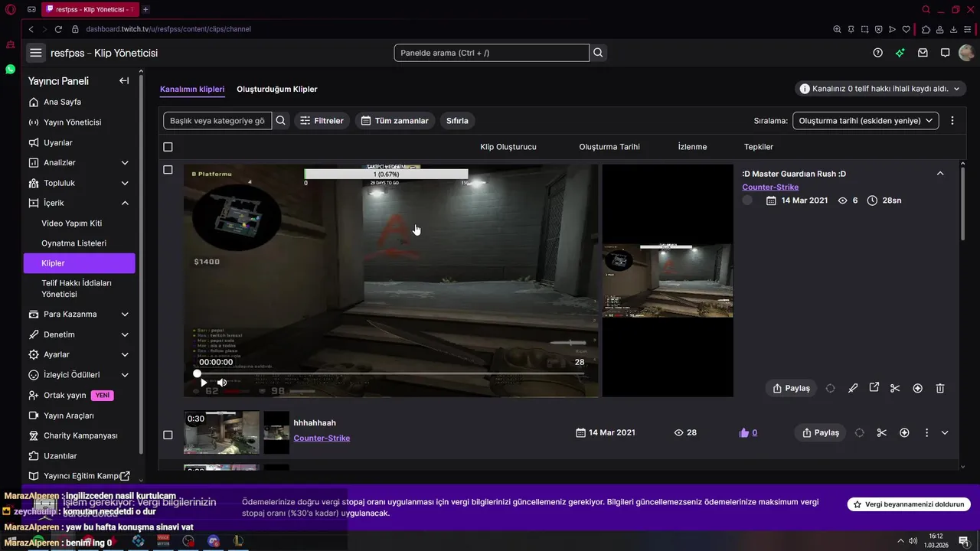Run clip search with magnifier button
980x551 pixels.
tap(281, 120)
